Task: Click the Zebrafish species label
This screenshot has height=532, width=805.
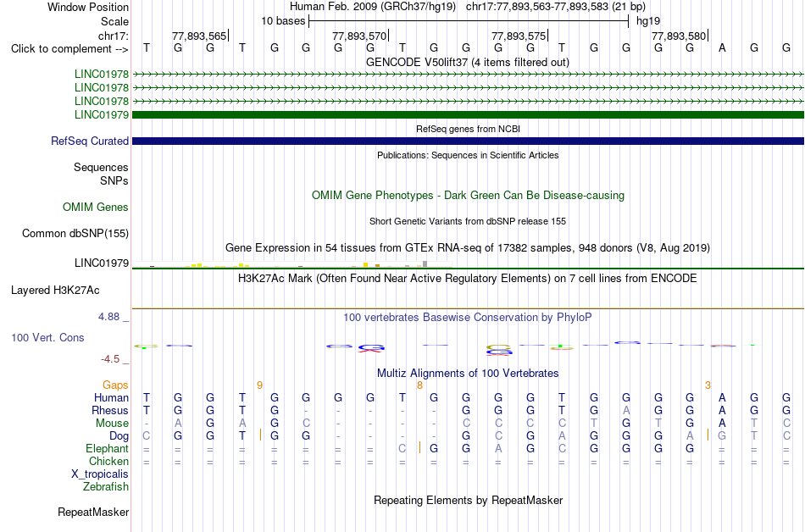Action: tap(106, 486)
